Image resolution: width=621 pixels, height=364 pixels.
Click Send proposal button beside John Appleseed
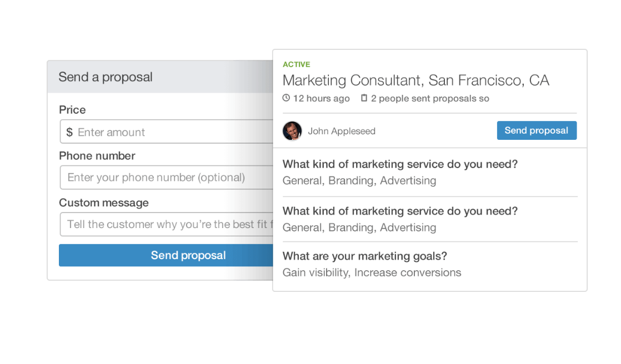tap(536, 130)
